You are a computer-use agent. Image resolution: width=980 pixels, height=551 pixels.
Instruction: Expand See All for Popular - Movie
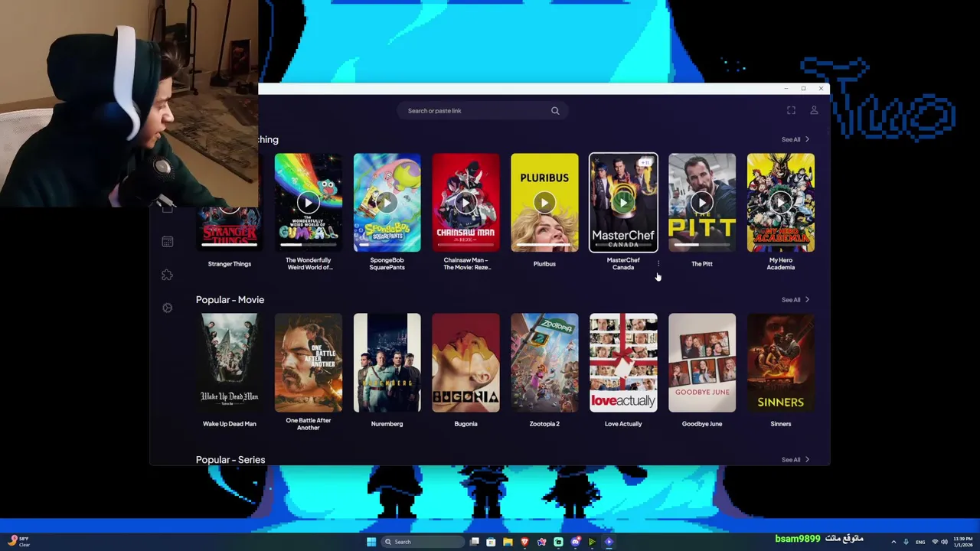[795, 299]
